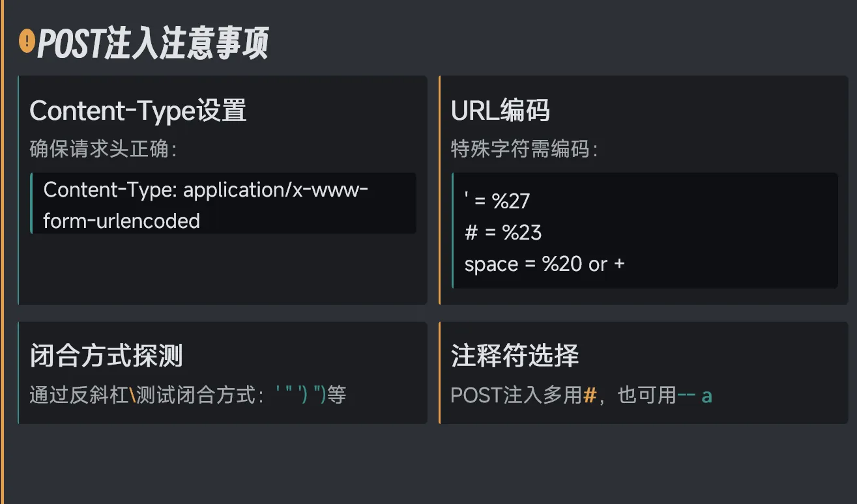Screen dimensions: 857x504
Task: Click the 特殊字符需编码 description text
Action: (x=524, y=150)
